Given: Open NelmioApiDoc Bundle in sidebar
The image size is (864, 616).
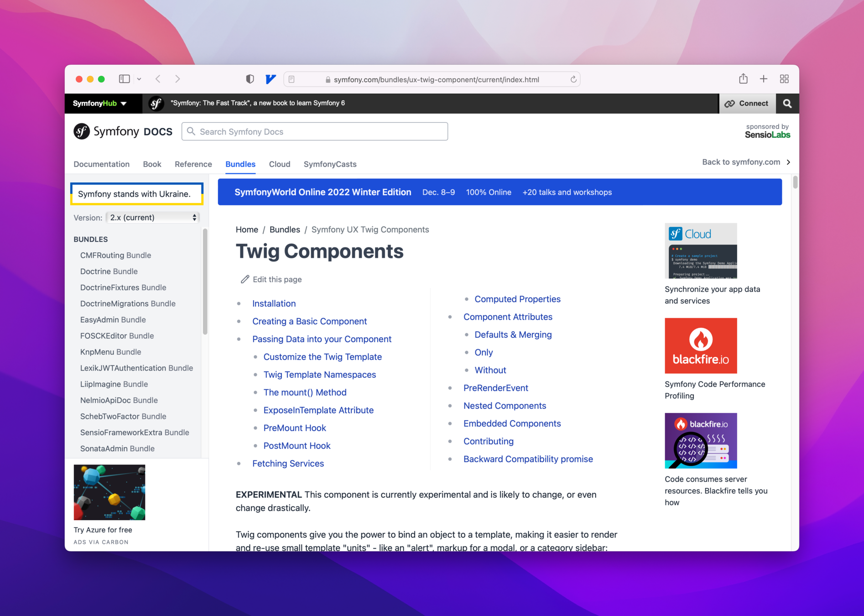Looking at the screenshot, I should pyautogui.click(x=119, y=401).
